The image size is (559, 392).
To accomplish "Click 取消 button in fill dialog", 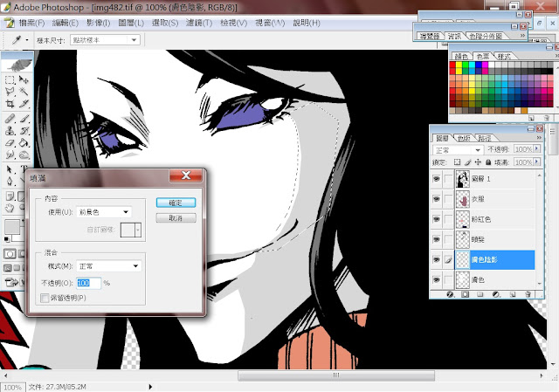I will [x=176, y=217].
